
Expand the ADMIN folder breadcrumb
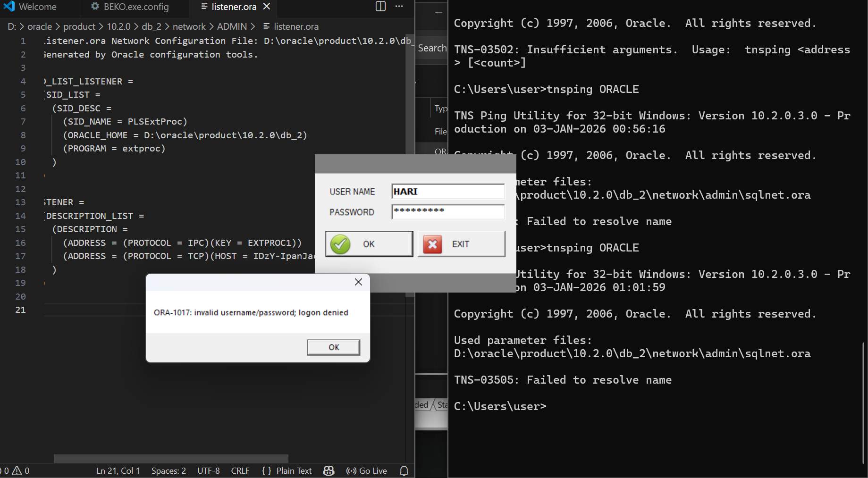[x=232, y=26]
